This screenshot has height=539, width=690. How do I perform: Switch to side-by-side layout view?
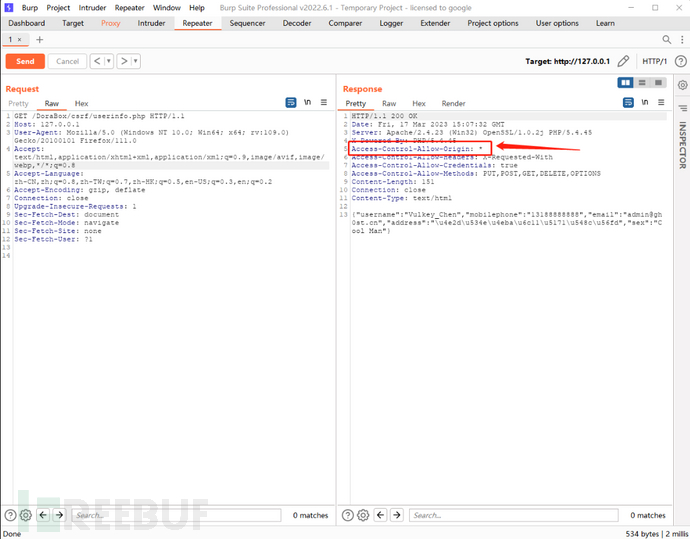click(625, 82)
